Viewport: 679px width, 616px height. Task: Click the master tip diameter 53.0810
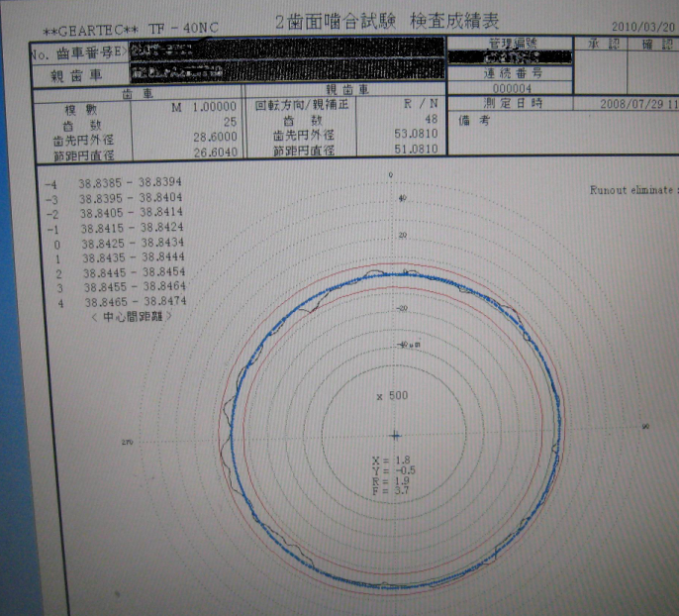click(416, 134)
